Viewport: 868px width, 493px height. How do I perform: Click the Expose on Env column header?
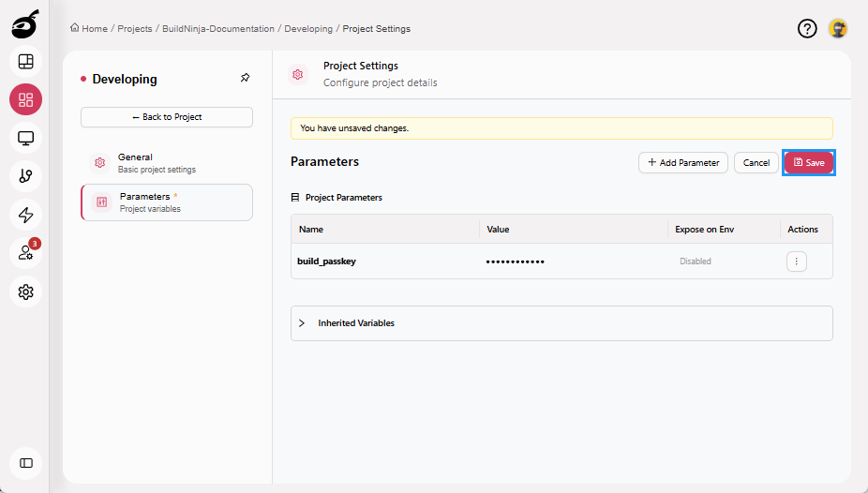pyautogui.click(x=704, y=229)
